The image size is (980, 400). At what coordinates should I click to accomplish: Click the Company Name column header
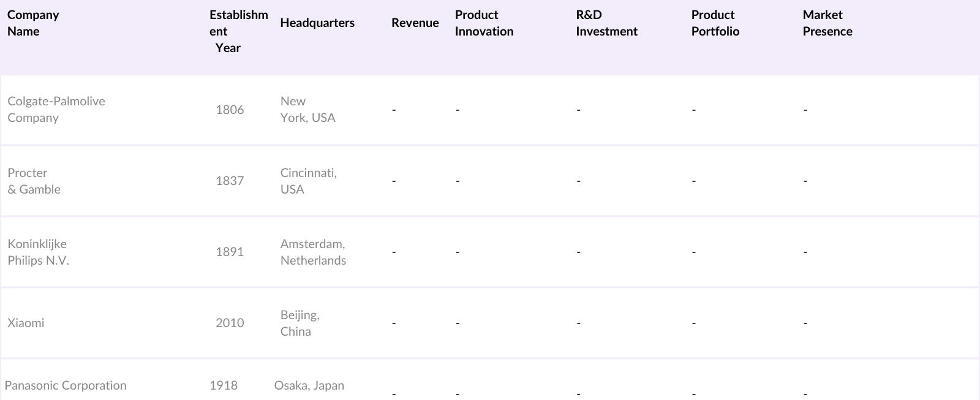click(33, 23)
